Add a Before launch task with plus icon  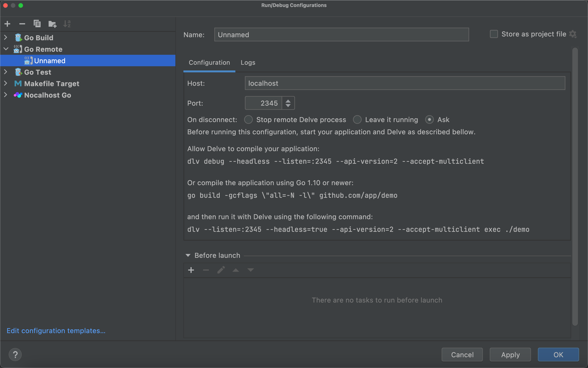point(191,270)
